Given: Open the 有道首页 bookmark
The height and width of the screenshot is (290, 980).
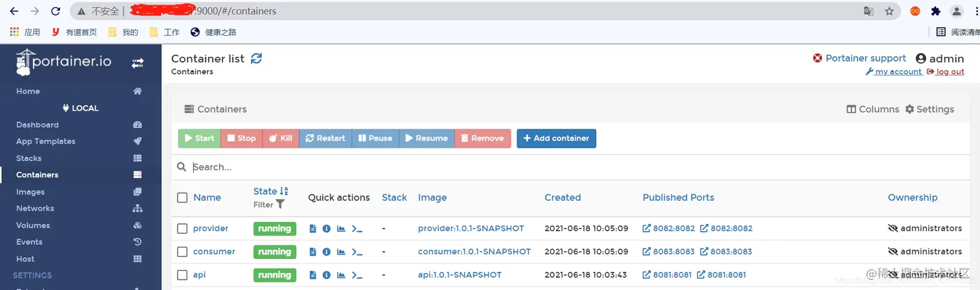Looking at the screenshot, I should tap(75, 32).
